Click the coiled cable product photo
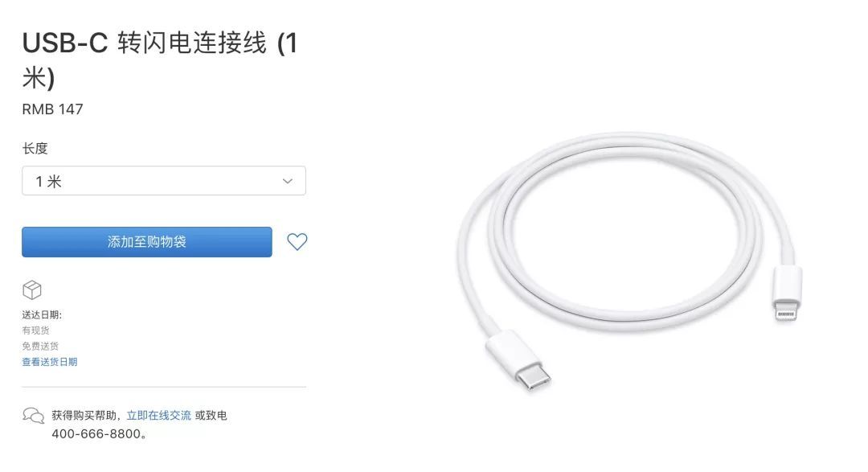This screenshot has width=868, height=472. [x=629, y=261]
